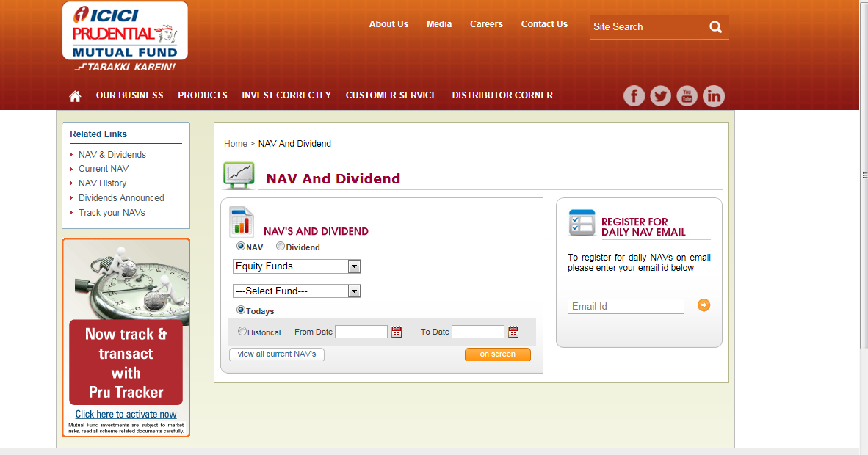Click the site search magnifier icon
This screenshot has width=868, height=455.
(716, 26)
